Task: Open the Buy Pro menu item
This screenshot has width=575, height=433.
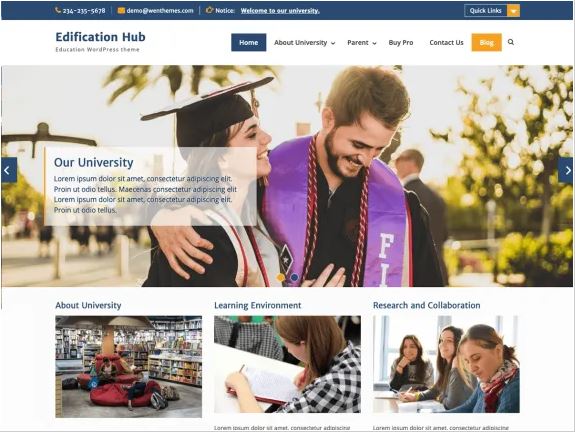Action: click(x=401, y=43)
